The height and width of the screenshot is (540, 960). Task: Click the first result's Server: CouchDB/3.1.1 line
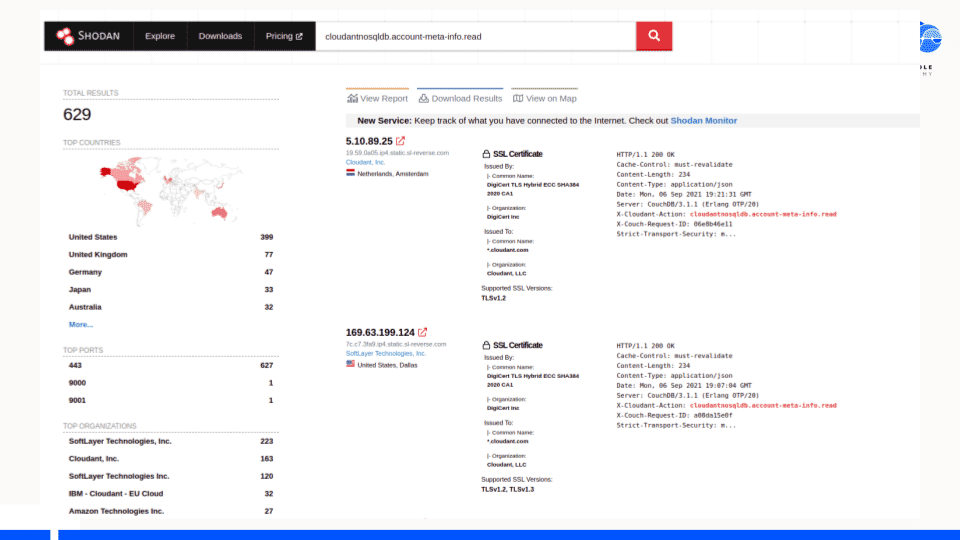click(688, 204)
